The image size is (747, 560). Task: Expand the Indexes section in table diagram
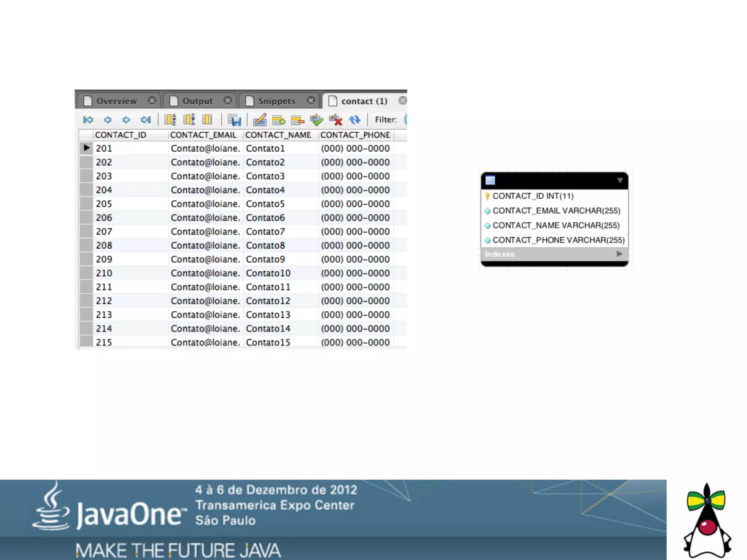click(x=619, y=254)
